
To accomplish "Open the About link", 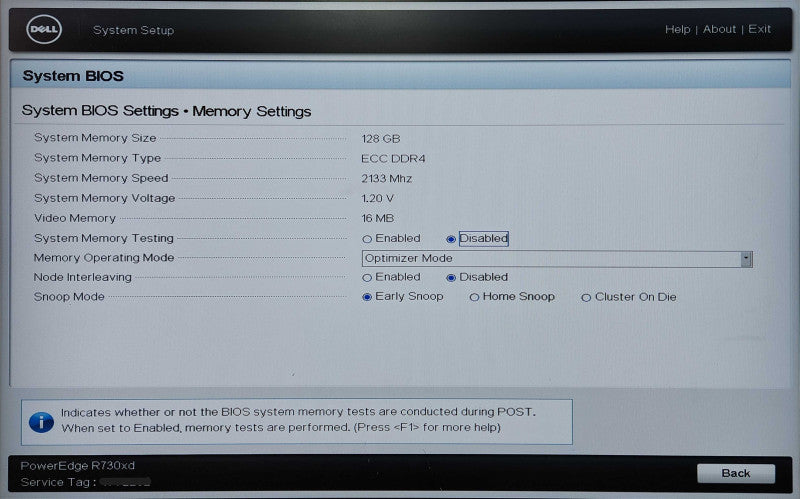I will (719, 29).
